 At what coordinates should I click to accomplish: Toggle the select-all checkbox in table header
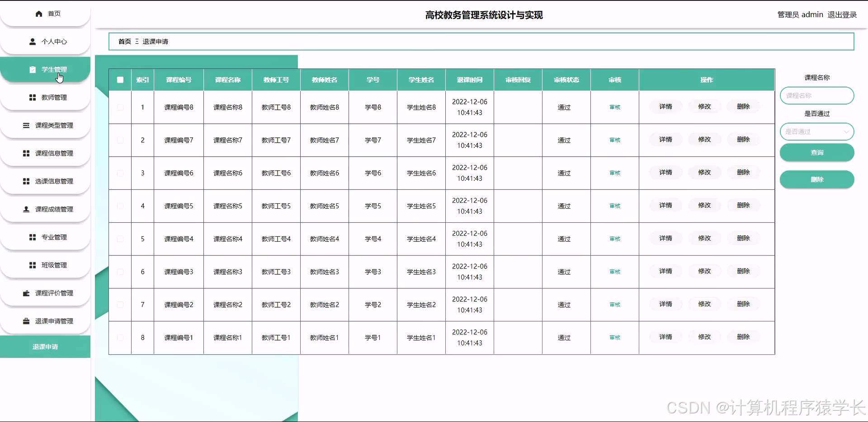coord(120,80)
